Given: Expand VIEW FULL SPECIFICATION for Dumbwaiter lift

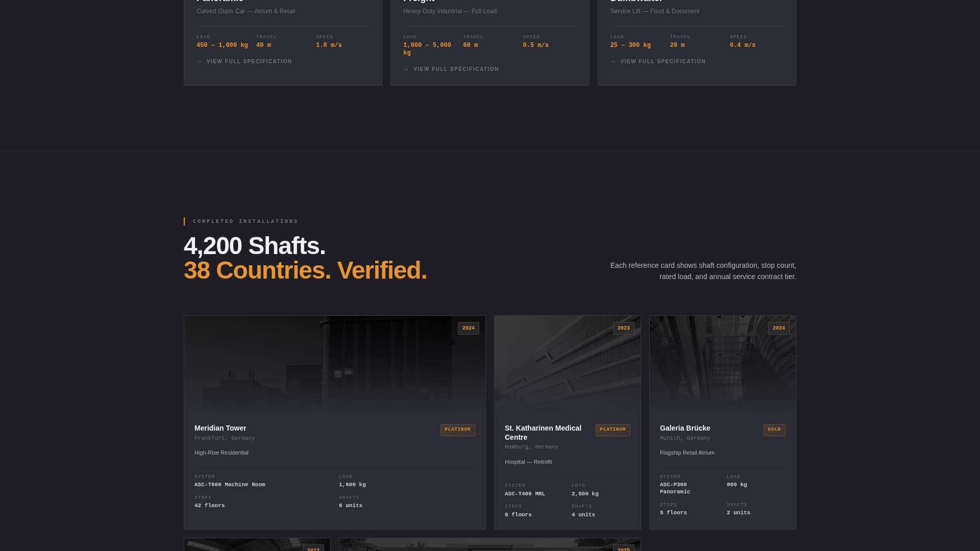Looking at the screenshot, I should pyautogui.click(x=663, y=61).
